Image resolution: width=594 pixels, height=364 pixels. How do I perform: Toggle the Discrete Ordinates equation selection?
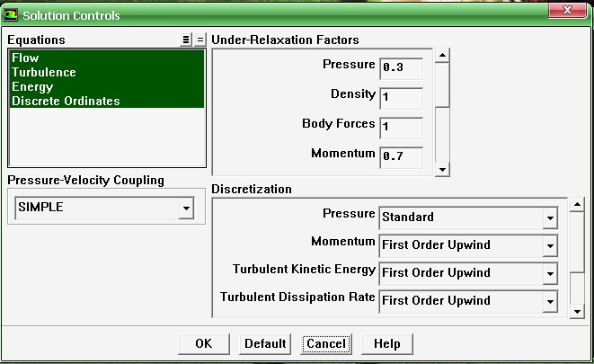66,102
